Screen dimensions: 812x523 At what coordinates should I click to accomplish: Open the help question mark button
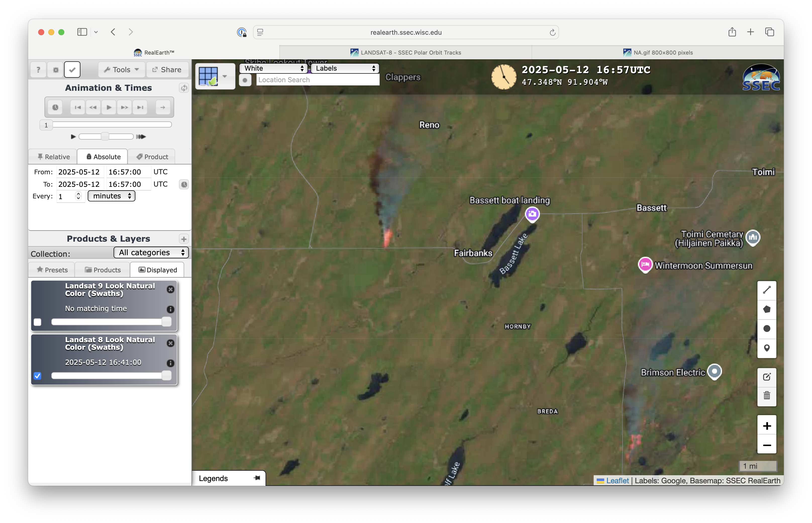pos(38,70)
